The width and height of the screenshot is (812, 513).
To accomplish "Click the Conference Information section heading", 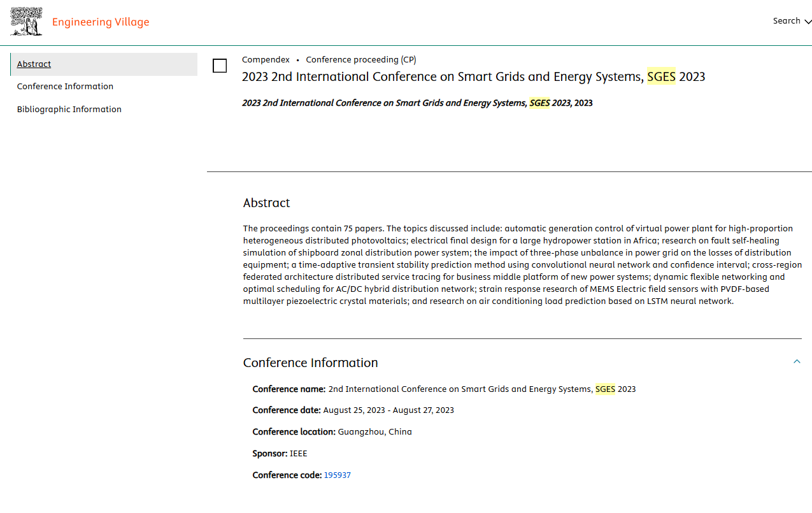I will pyautogui.click(x=311, y=363).
